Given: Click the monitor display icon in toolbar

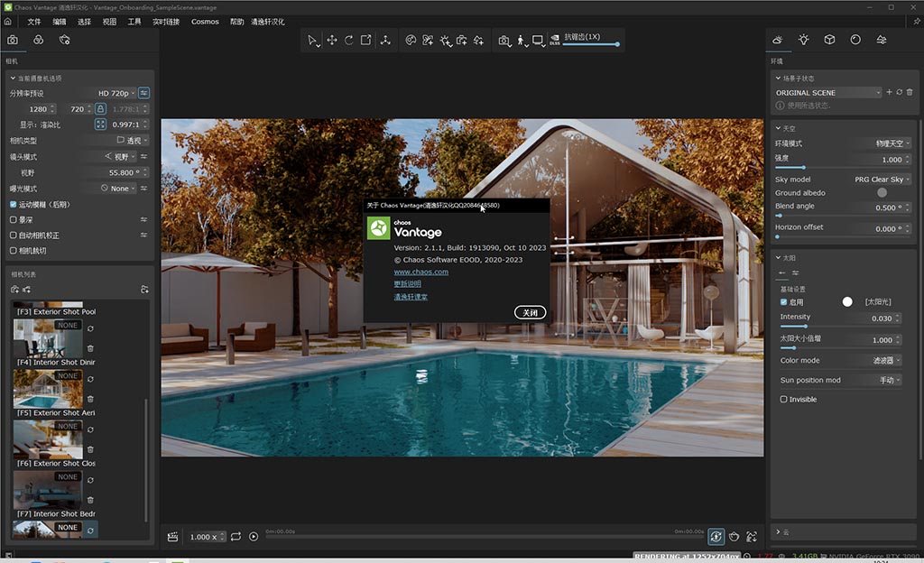Looking at the screenshot, I should (x=538, y=41).
